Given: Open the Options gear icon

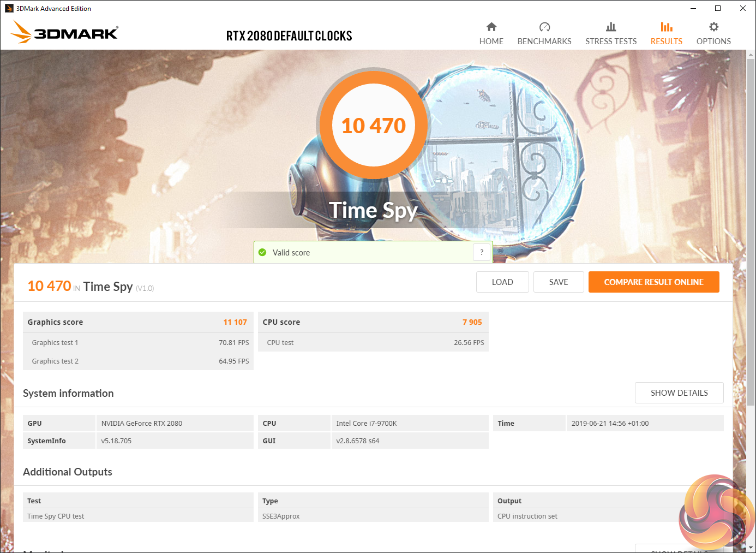Looking at the screenshot, I should pyautogui.click(x=713, y=27).
